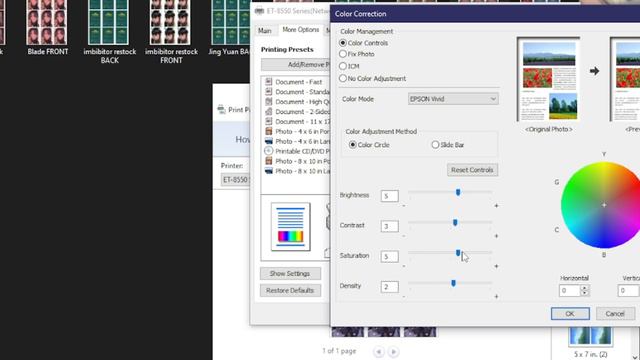Image resolution: width=640 pixels, height=360 pixels.
Task: Click the plus sign beside Density slider
Action: coord(496,296)
